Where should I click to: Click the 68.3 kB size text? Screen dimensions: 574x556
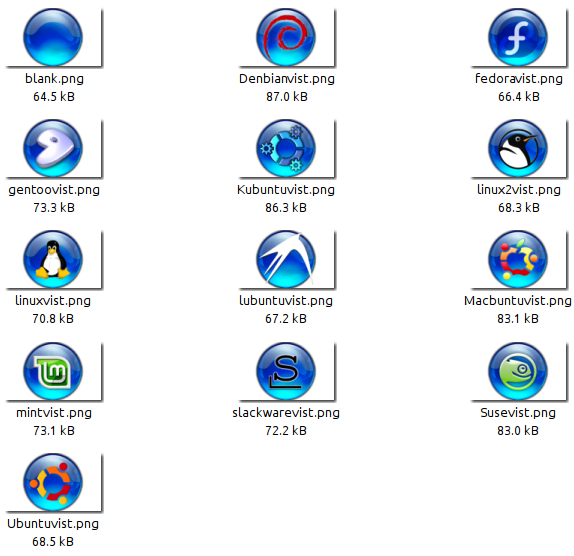[518, 208]
